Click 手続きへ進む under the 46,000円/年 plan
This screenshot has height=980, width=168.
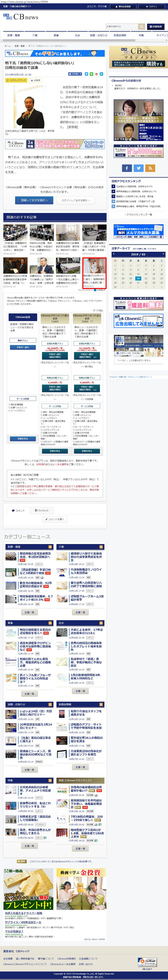click(x=55, y=356)
